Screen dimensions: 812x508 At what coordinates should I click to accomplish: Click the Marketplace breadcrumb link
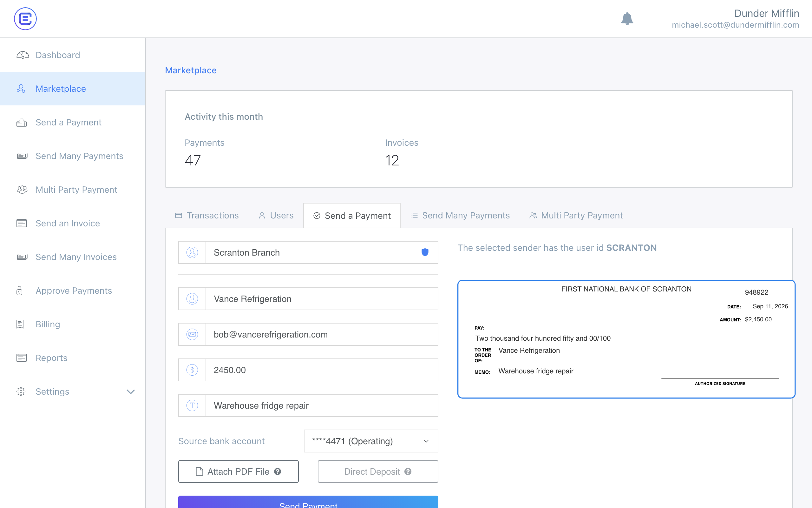tap(191, 70)
